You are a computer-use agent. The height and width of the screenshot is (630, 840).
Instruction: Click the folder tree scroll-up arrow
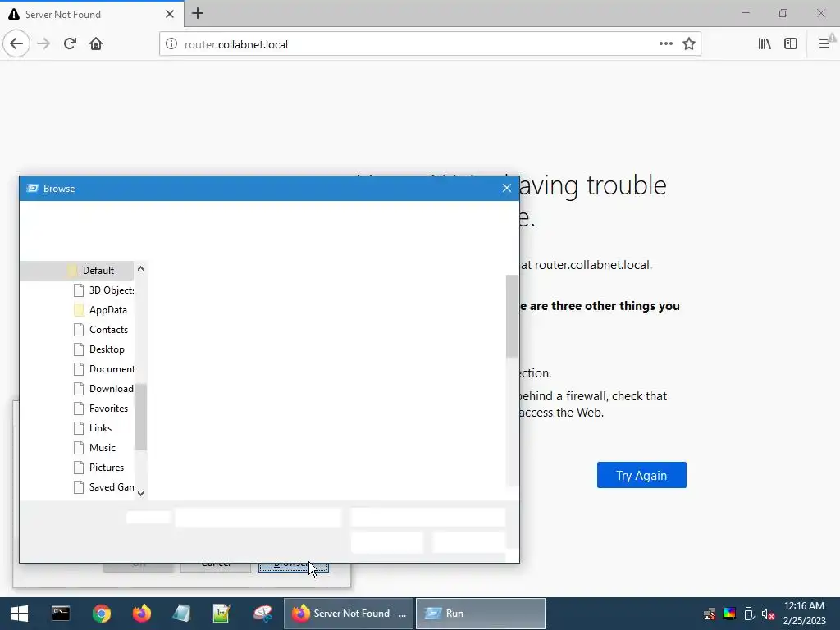(x=140, y=268)
